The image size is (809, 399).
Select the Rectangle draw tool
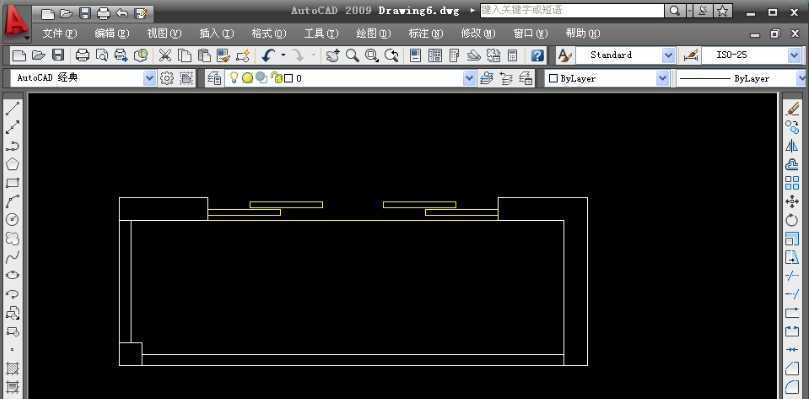(x=12, y=183)
